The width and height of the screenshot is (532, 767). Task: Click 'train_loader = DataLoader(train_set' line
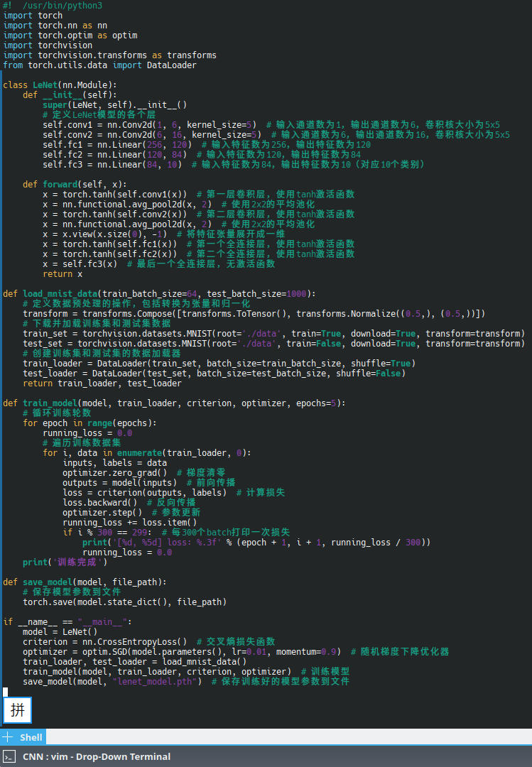[219, 364]
